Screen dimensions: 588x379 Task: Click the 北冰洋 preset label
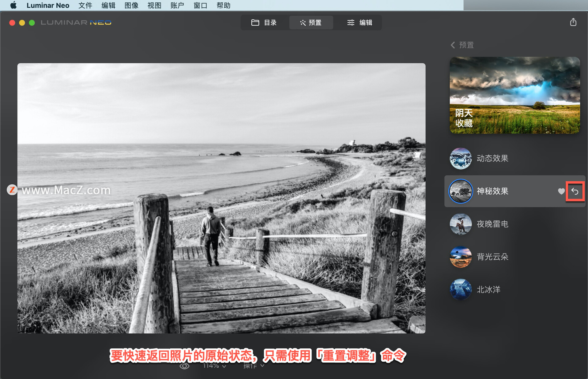tap(488, 289)
